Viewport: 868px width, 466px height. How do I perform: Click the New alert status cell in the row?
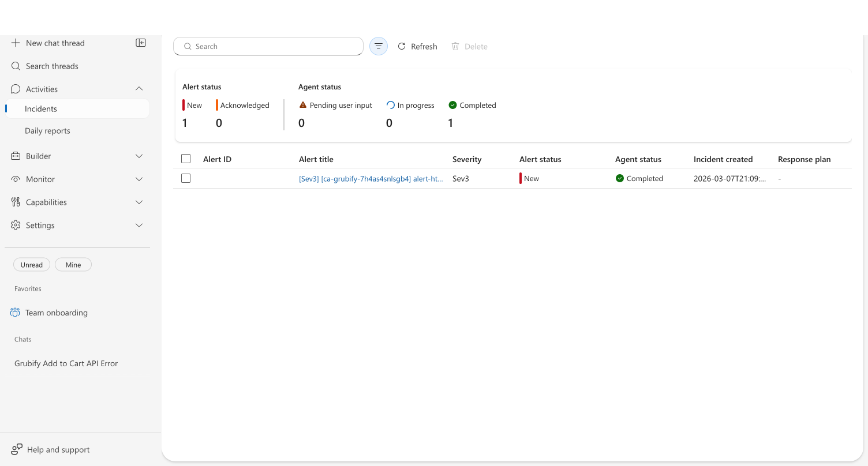(529, 179)
